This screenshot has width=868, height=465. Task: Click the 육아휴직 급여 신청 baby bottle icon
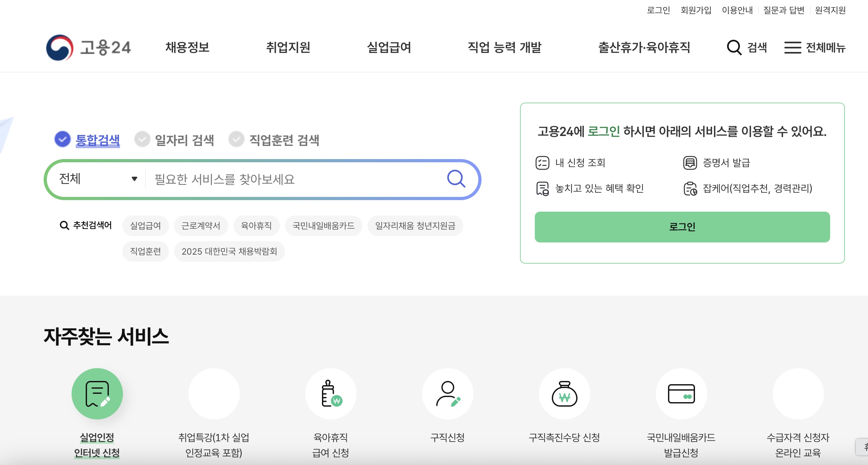(331, 393)
